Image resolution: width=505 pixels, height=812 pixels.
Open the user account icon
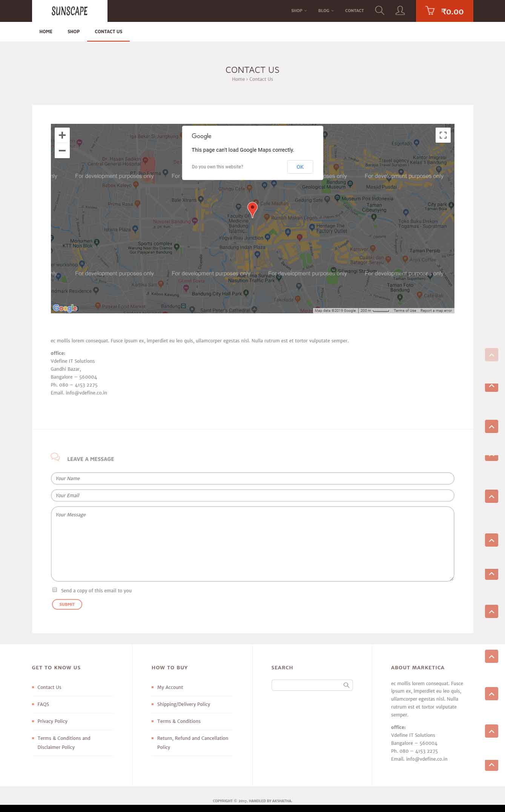coord(400,11)
